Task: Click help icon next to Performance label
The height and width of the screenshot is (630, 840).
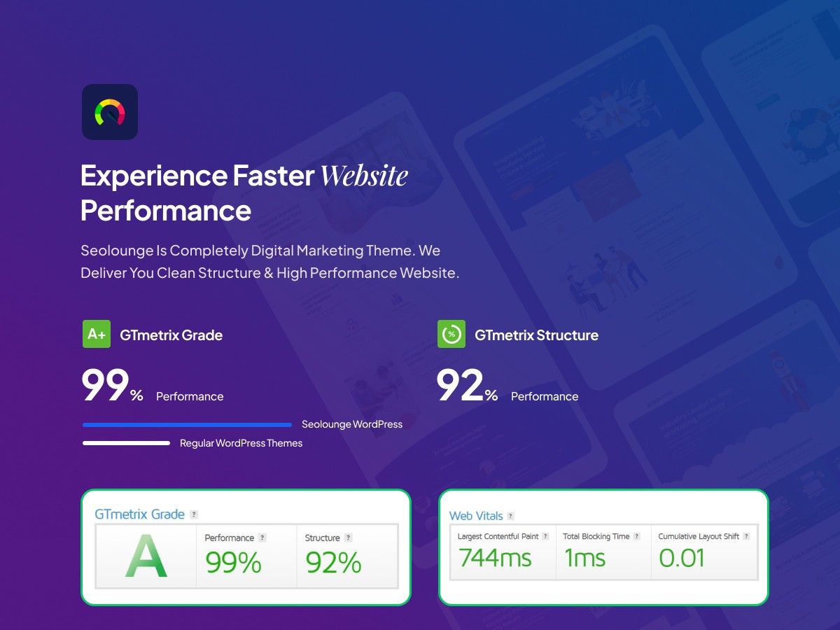Action: tap(262, 538)
